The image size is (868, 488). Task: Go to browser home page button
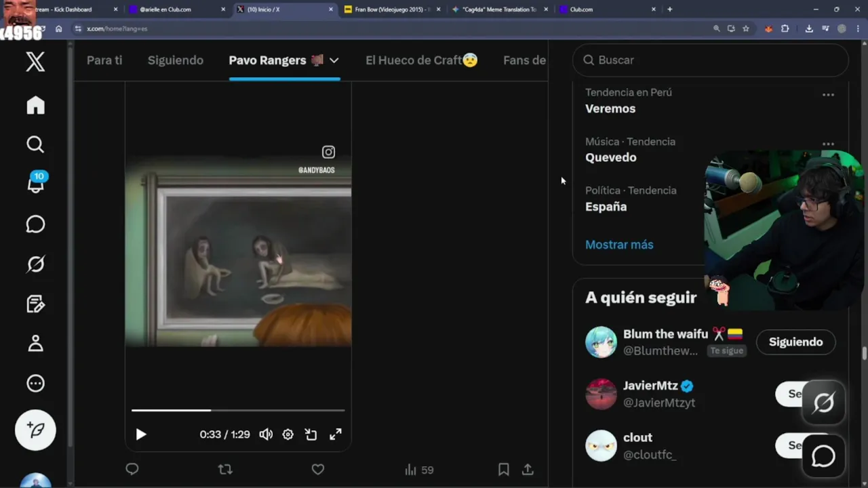(59, 28)
